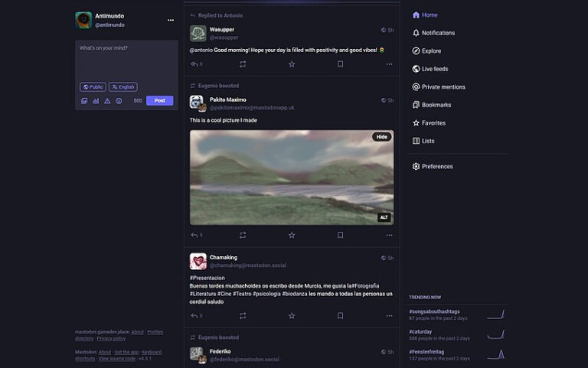This screenshot has height=368, width=588.
Task: Open Preferences with the gear item
Action: [x=436, y=166]
